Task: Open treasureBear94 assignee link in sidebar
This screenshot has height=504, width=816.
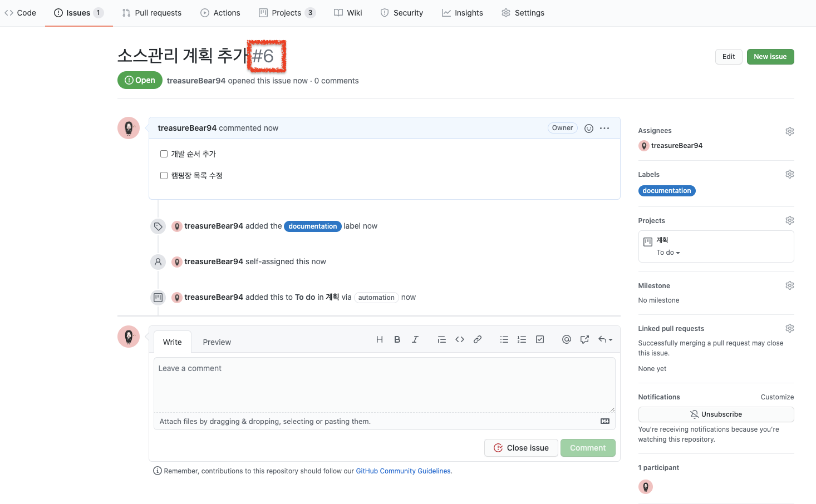Action: (x=677, y=146)
